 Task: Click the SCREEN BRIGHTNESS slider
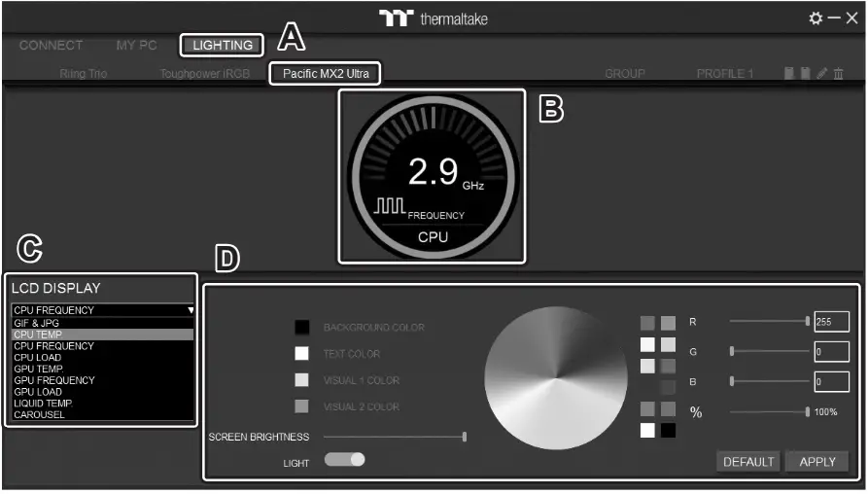click(x=395, y=437)
